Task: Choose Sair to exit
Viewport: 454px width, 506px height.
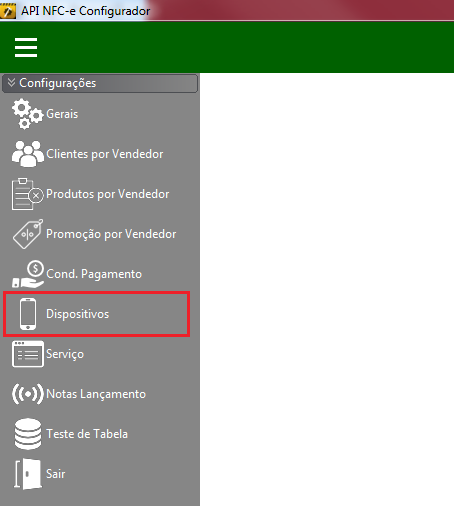Action: point(55,474)
